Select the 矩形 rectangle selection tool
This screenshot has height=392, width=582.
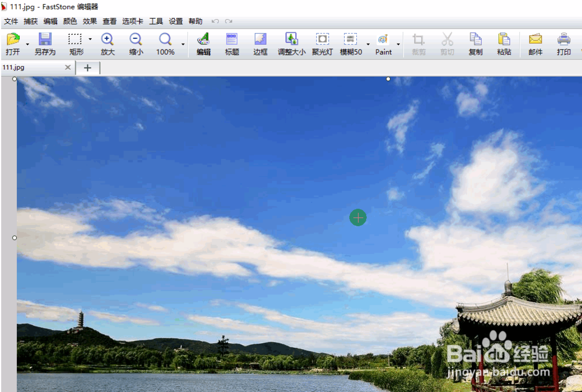pos(75,44)
